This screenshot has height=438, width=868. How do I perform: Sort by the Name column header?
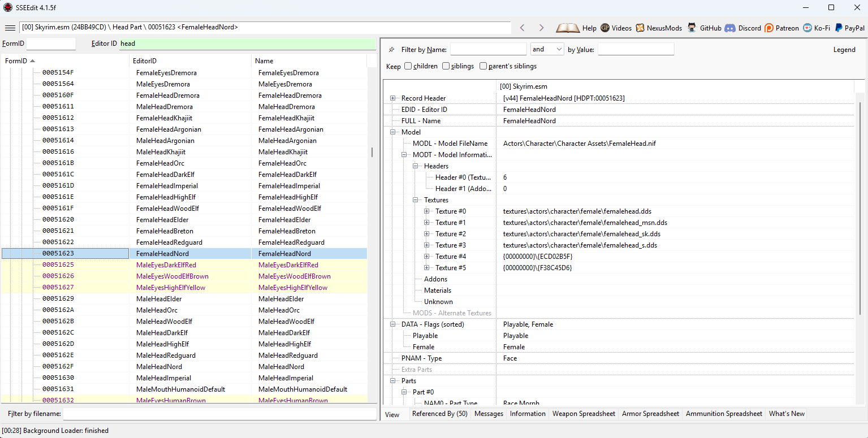(x=309, y=61)
